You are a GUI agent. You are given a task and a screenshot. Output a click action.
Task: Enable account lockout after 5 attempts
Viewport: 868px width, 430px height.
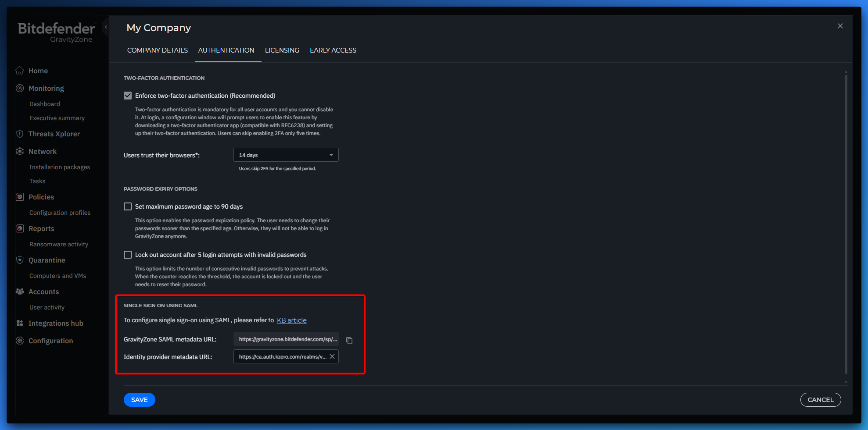click(128, 255)
